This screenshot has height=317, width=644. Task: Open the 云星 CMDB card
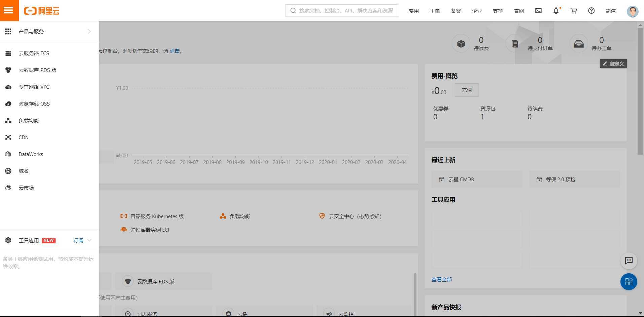477,180
